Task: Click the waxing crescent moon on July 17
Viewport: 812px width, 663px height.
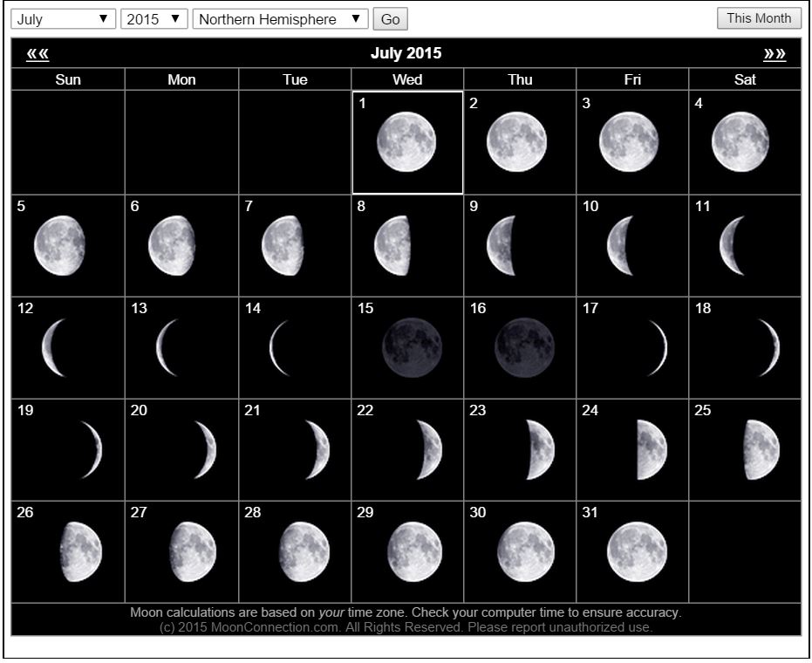Action: 658,347
